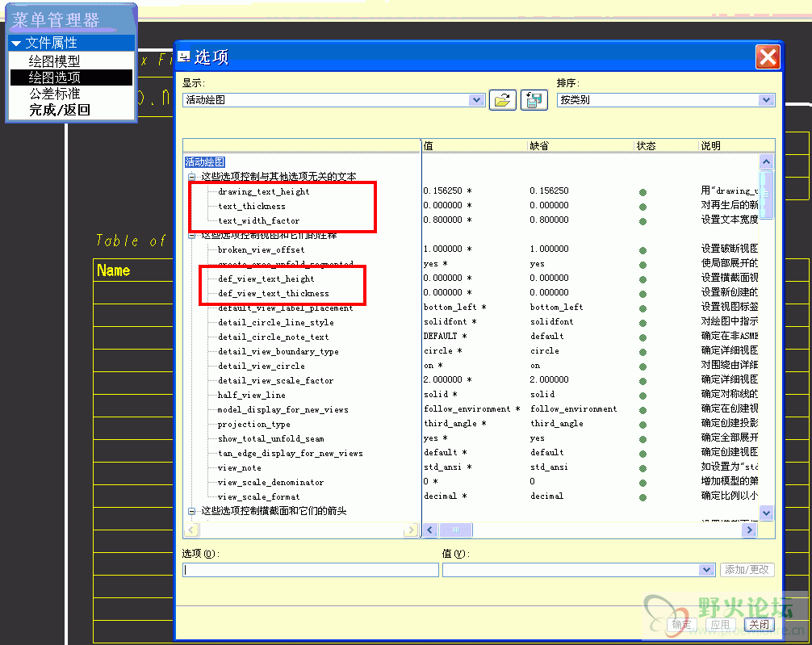This screenshot has width=812, height=645.
Task: Select the default_view_label_placement option
Action: tap(286, 308)
